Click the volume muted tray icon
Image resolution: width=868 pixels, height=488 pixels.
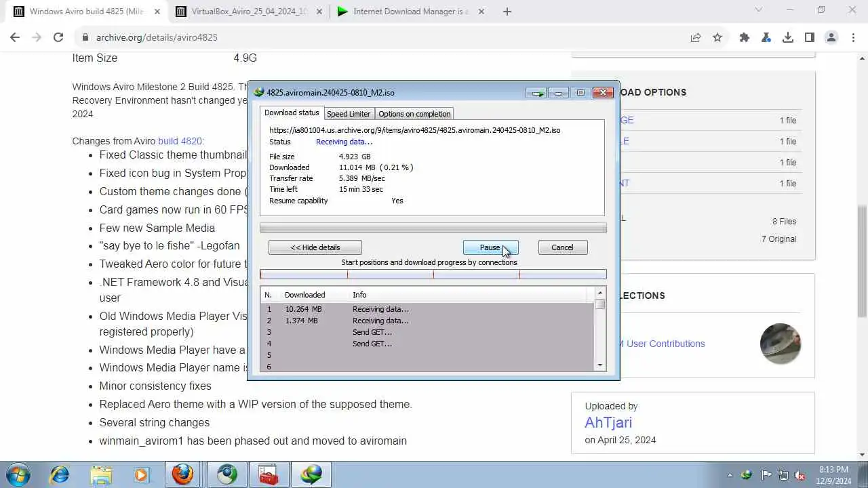click(800, 475)
